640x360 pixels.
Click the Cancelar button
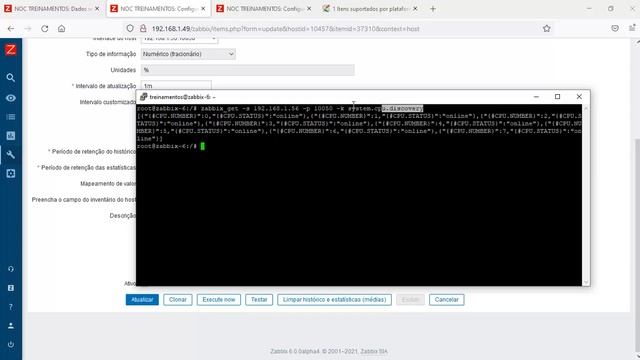pos(447,300)
